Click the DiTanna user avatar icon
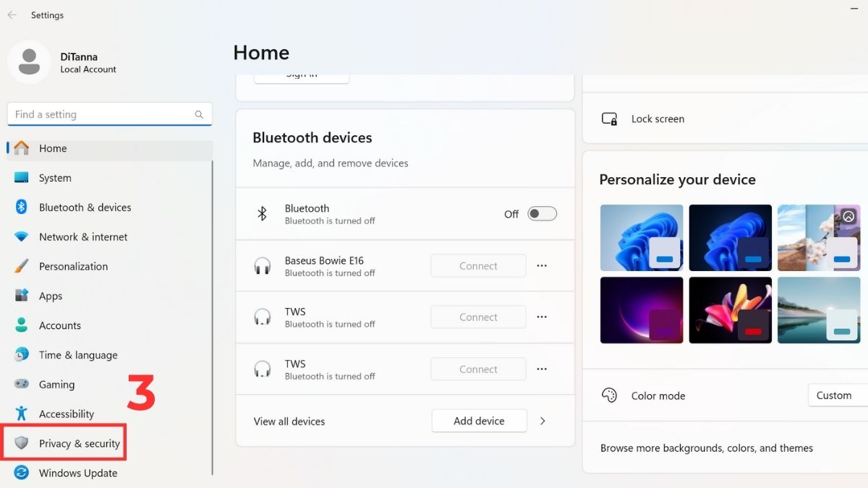 (29, 62)
